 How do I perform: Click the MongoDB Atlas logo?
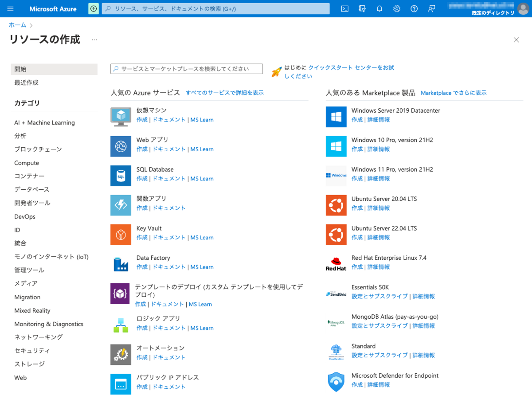(x=336, y=323)
